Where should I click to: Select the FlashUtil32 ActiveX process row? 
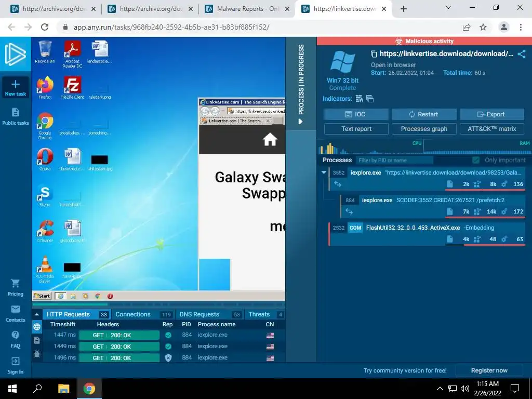[427, 233]
